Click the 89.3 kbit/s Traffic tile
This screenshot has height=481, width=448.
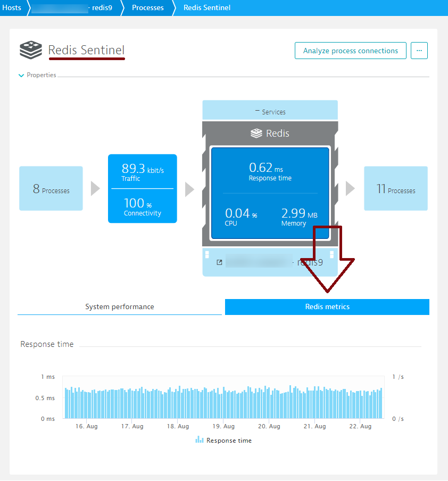[x=143, y=172]
